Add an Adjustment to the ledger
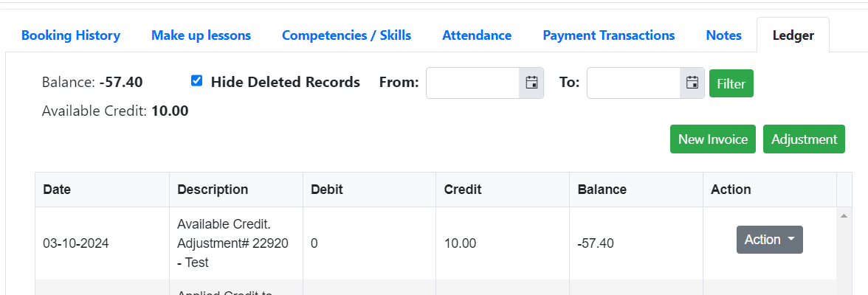The image size is (868, 295). (x=805, y=139)
